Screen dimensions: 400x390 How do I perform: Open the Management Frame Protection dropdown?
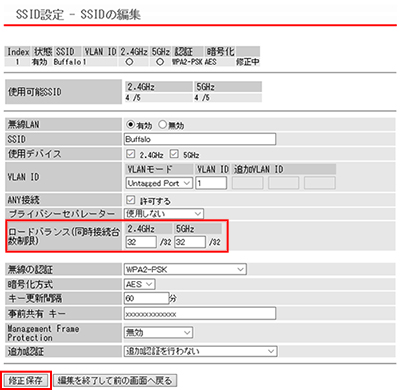pos(158,332)
